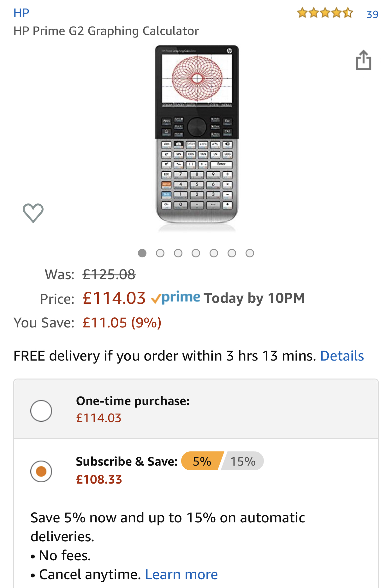The height and width of the screenshot is (588, 392).
Task: Add item to wishlist with heart icon
Action: (33, 213)
